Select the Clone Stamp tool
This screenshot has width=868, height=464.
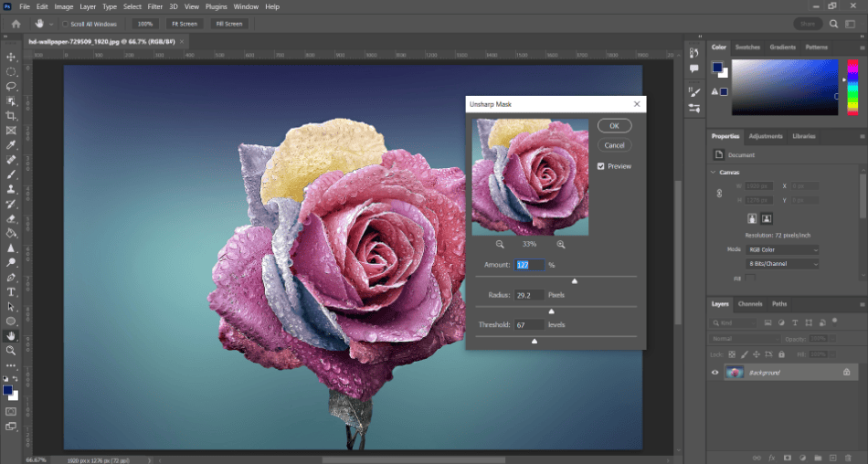click(11, 189)
